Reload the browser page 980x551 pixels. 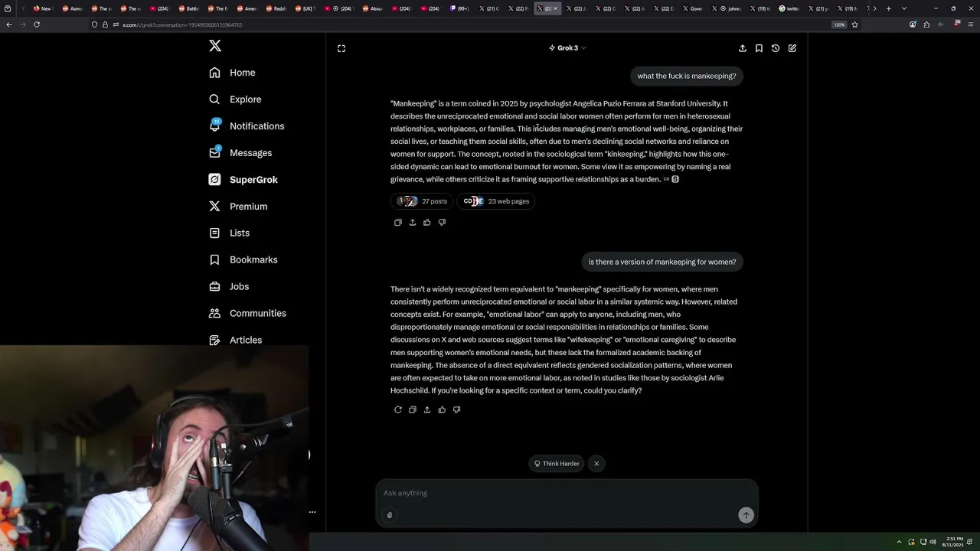(x=36, y=24)
